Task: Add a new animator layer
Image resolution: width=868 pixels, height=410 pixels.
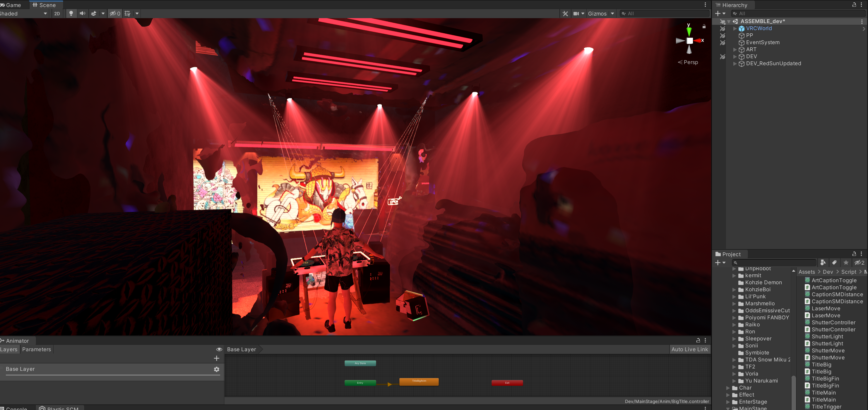Action: tap(217, 358)
